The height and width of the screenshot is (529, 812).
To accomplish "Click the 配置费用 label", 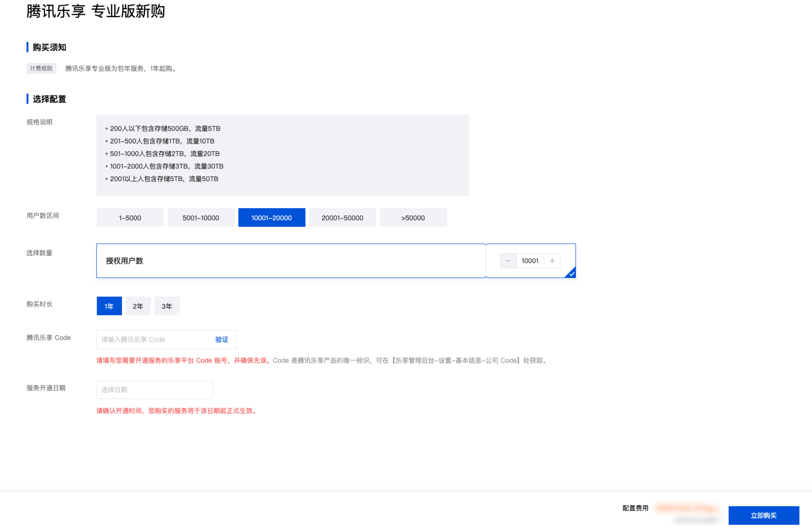I will click(636, 508).
